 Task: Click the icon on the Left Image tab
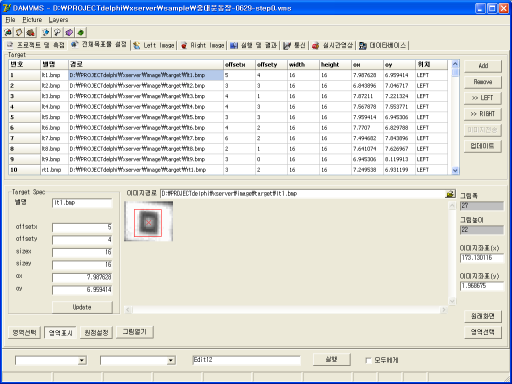pyautogui.click(x=137, y=45)
